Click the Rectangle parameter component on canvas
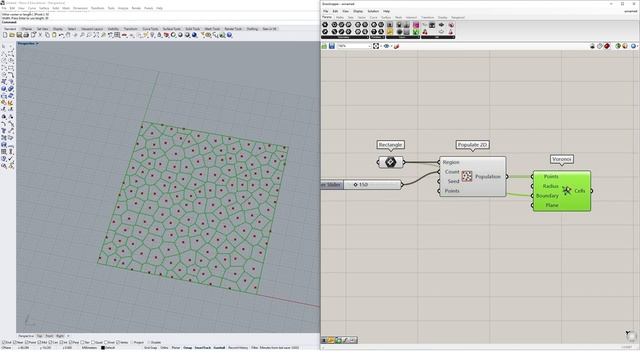This screenshot has height=360, width=640. click(x=390, y=162)
